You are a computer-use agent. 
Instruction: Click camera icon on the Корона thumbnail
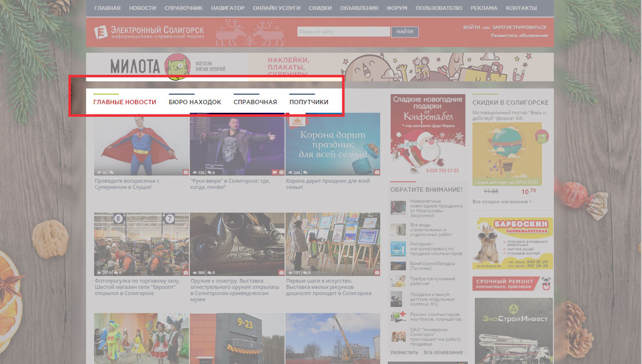tap(377, 172)
